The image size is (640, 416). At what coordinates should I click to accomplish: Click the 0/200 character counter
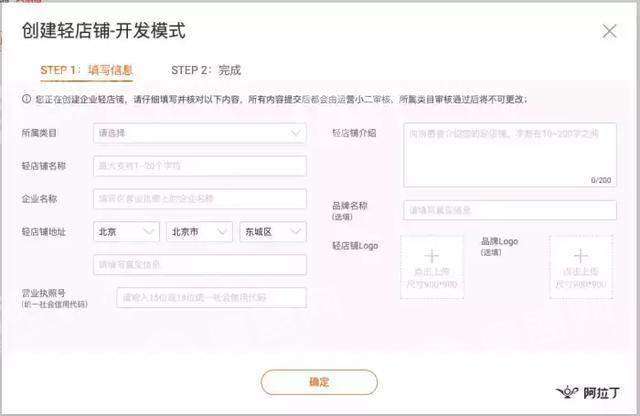(600, 180)
